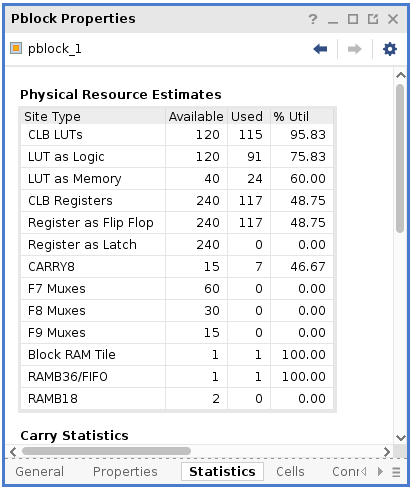The image size is (415, 490).
Task: Click the back arrow navigation icon
Action: [320, 49]
